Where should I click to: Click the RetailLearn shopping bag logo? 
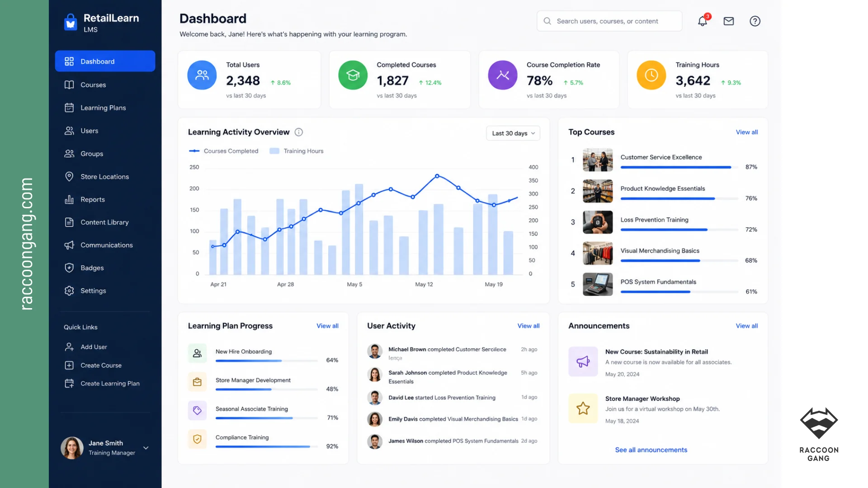71,22
